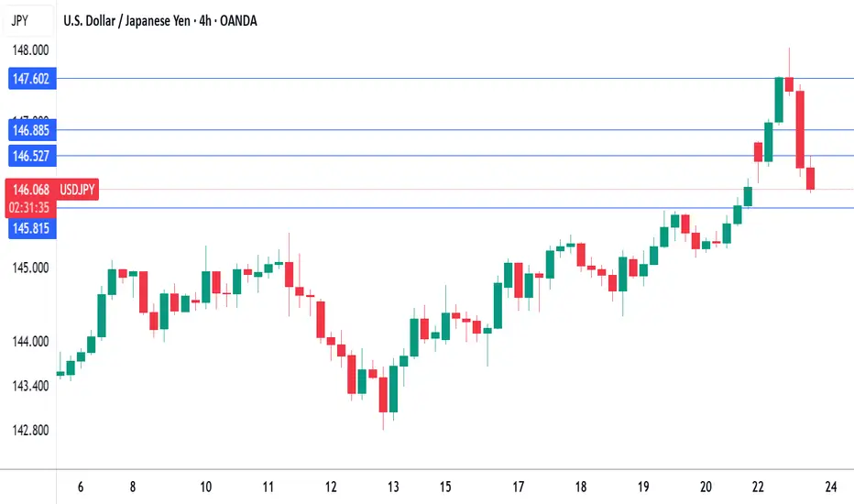Image resolution: width=854 pixels, height=504 pixels.
Task: Click date 17 on the time axis
Action: (518, 487)
